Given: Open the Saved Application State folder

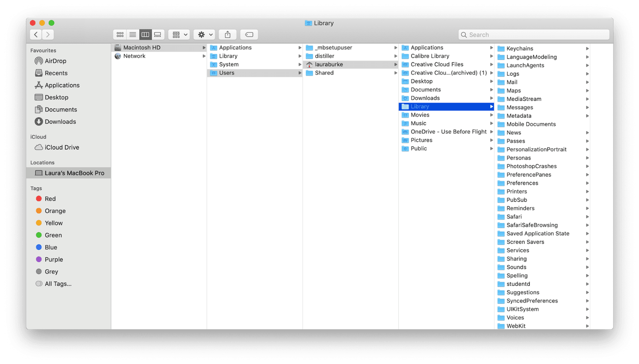Looking at the screenshot, I should pyautogui.click(x=537, y=233).
